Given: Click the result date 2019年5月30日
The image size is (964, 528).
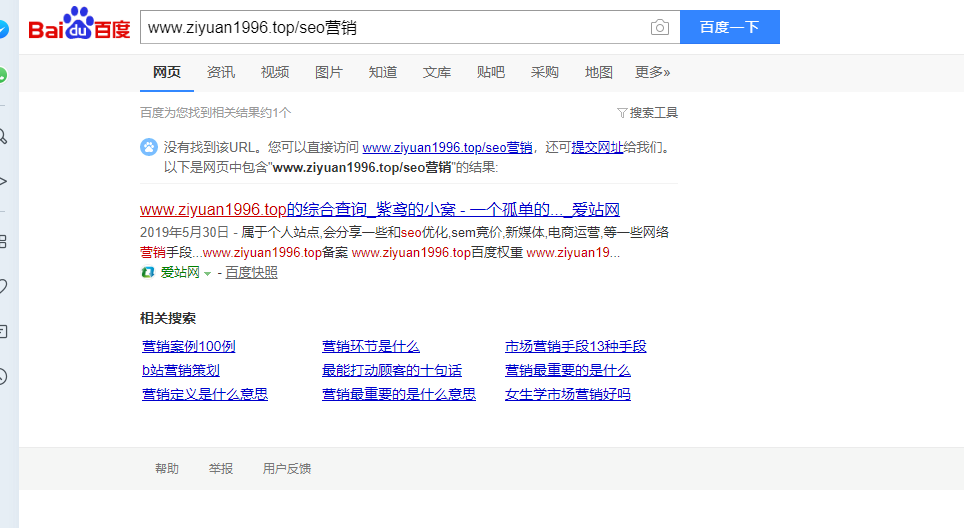Looking at the screenshot, I should [184, 232].
